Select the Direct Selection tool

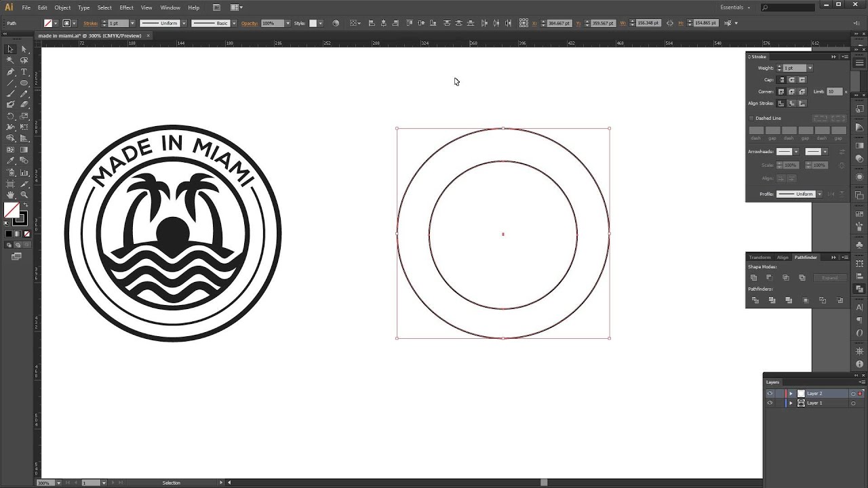tap(24, 49)
